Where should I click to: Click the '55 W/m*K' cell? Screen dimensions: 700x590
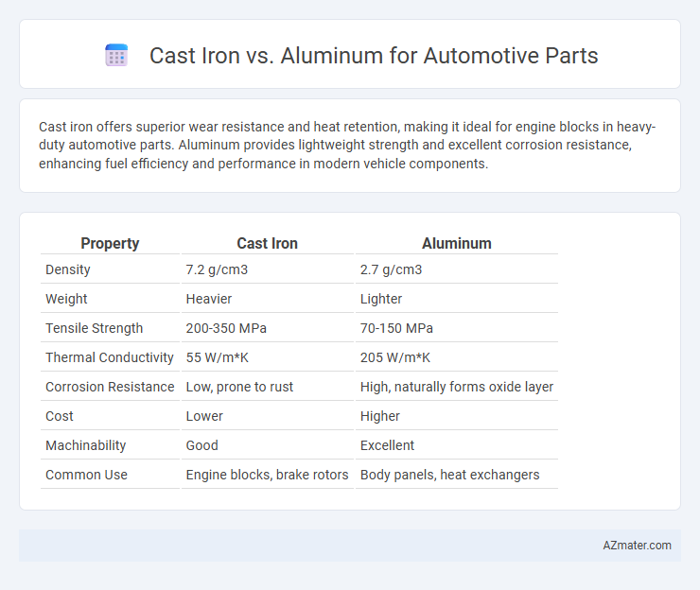[218, 357]
